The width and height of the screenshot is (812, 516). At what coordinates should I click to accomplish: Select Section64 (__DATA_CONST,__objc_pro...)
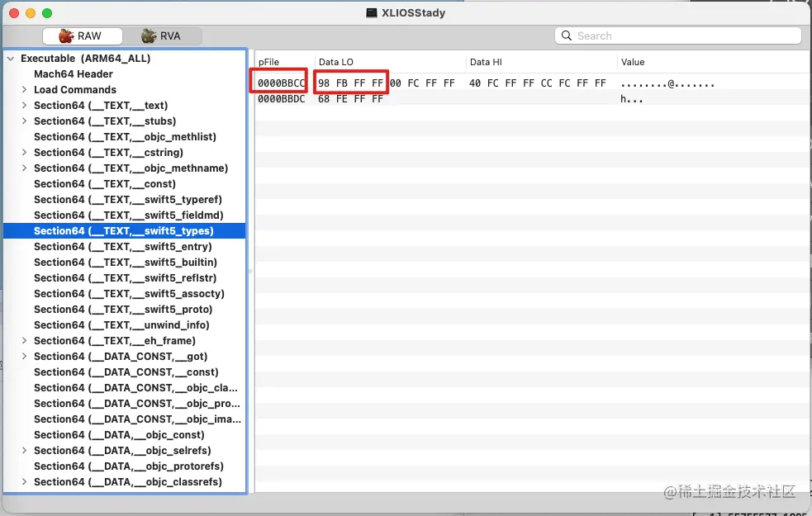pyautogui.click(x=125, y=403)
